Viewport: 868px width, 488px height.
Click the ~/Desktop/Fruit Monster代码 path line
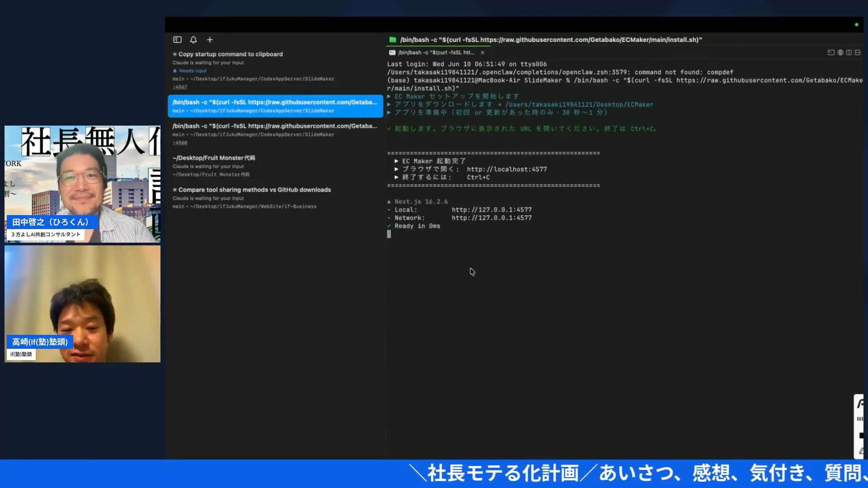[x=211, y=174]
